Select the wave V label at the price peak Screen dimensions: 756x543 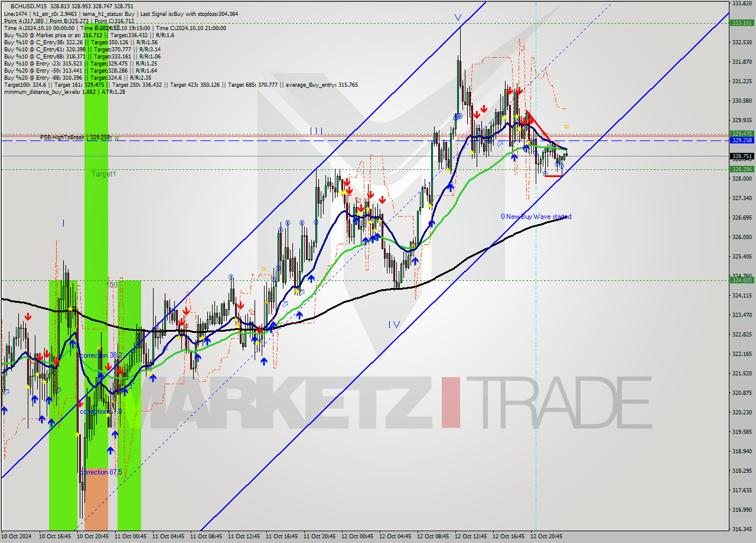tap(458, 18)
